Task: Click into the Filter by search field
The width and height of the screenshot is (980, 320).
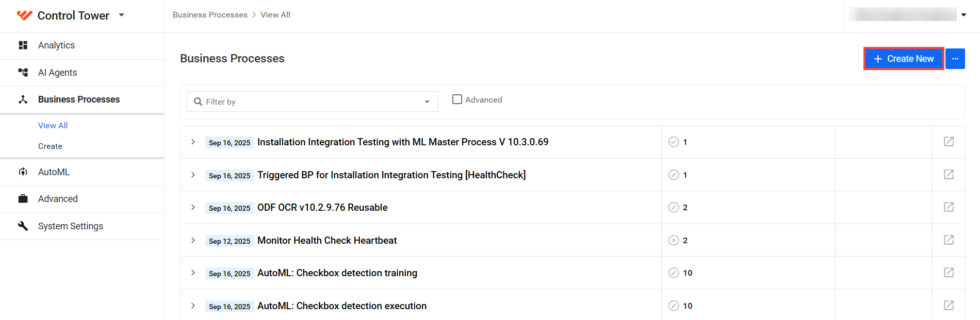Action: pyautogui.click(x=312, y=102)
